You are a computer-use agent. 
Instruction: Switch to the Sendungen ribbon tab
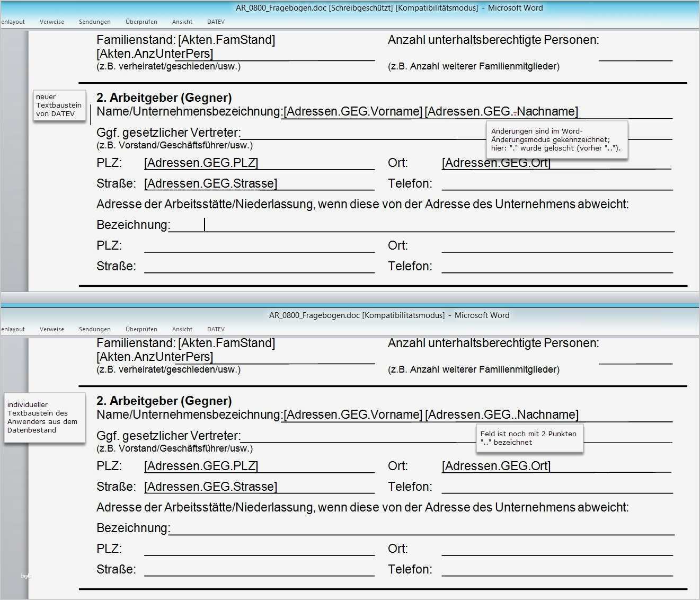94,22
